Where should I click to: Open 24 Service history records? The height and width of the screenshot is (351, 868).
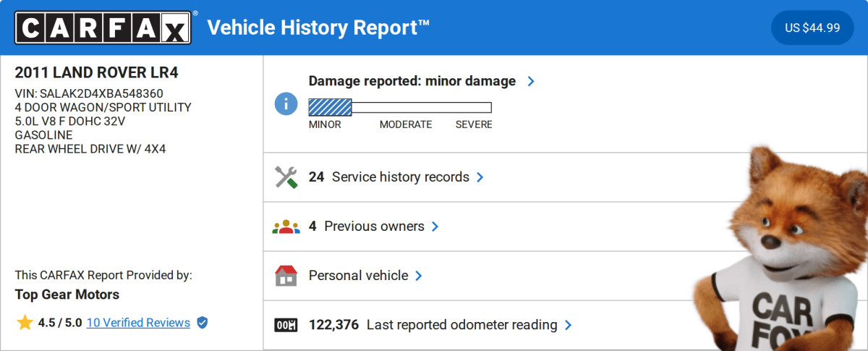click(x=389, y=177)
